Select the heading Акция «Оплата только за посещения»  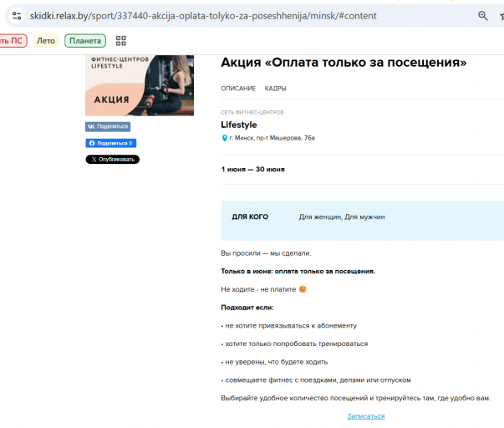coord(344,63)
